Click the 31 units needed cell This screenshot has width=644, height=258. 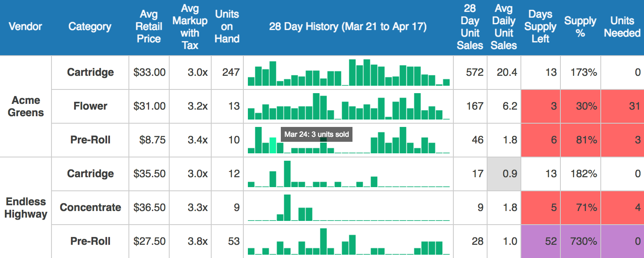[x=622, y=106]
